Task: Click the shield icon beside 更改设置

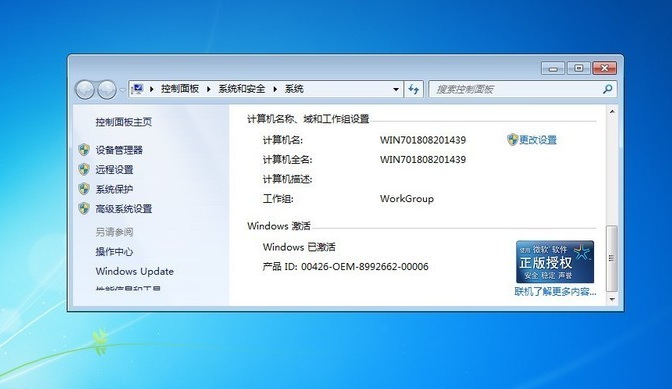Action: (513, 139)
